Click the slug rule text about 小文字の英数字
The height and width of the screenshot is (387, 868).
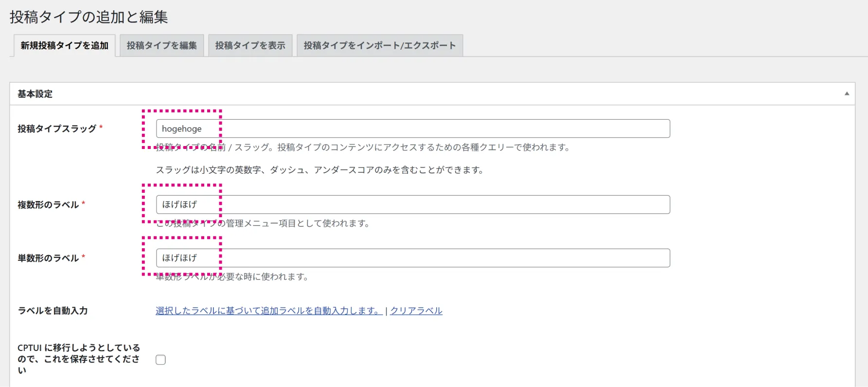(319, 170)
